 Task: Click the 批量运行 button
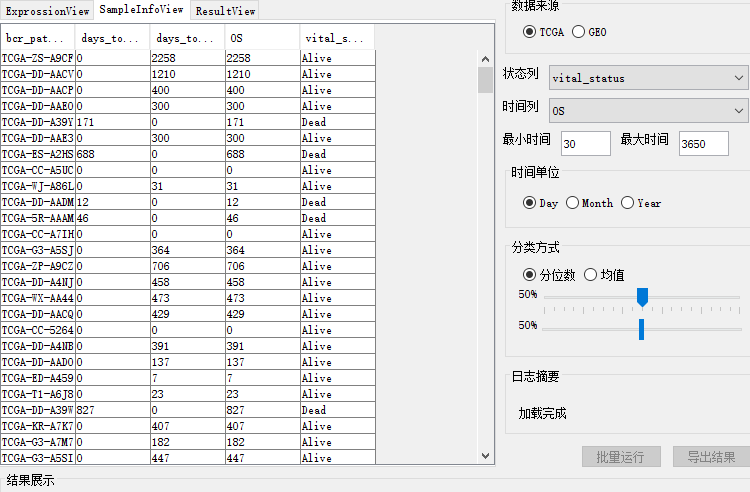(x=621, y=457)
